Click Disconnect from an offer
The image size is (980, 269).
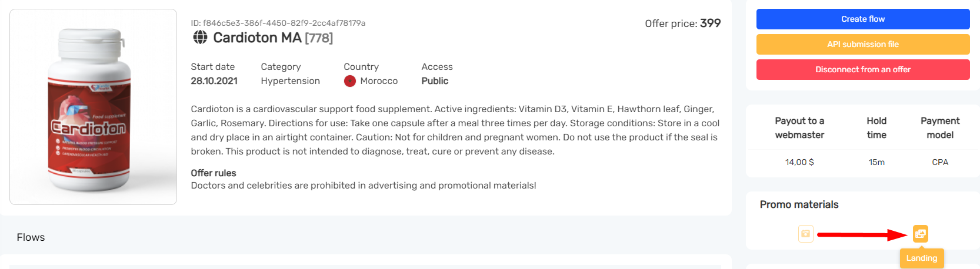click(x=862, y=69)
